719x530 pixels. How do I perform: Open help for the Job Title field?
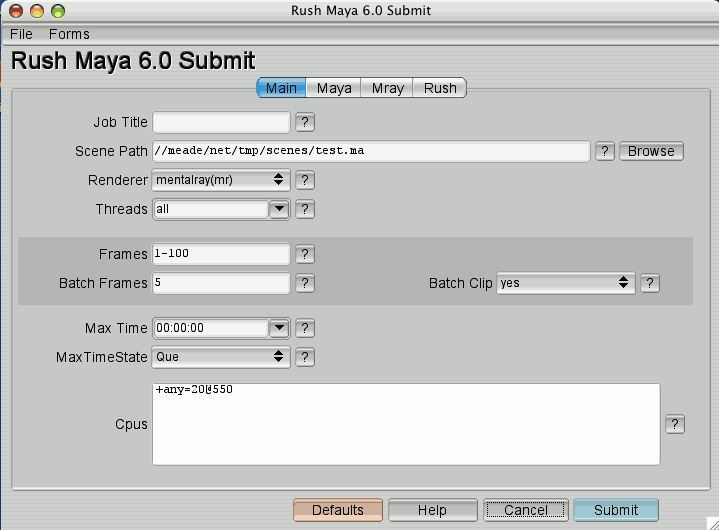[x=305, y=122]
